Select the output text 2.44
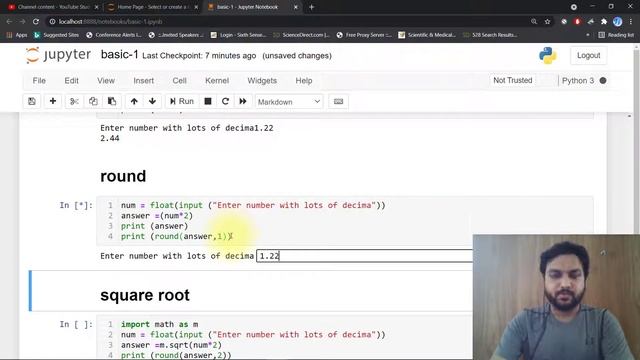 coord(110,138)
